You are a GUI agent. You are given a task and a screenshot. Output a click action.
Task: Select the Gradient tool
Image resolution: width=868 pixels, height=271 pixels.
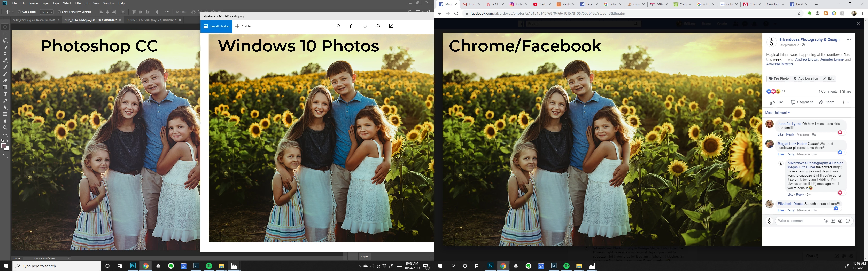5,87
